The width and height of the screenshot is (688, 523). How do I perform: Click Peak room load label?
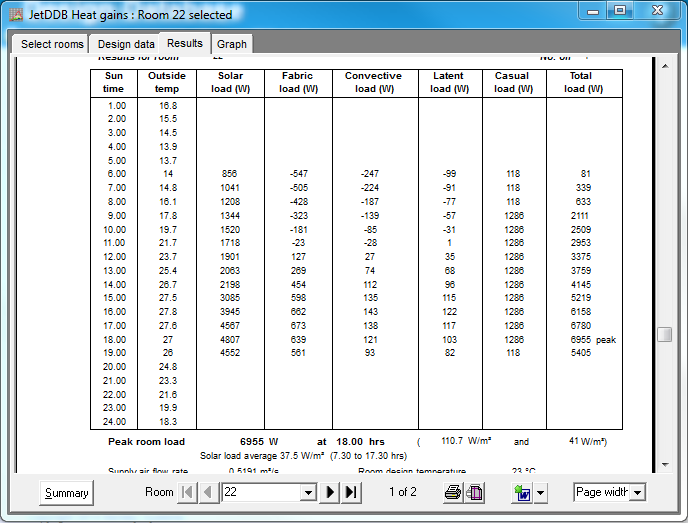147,442
